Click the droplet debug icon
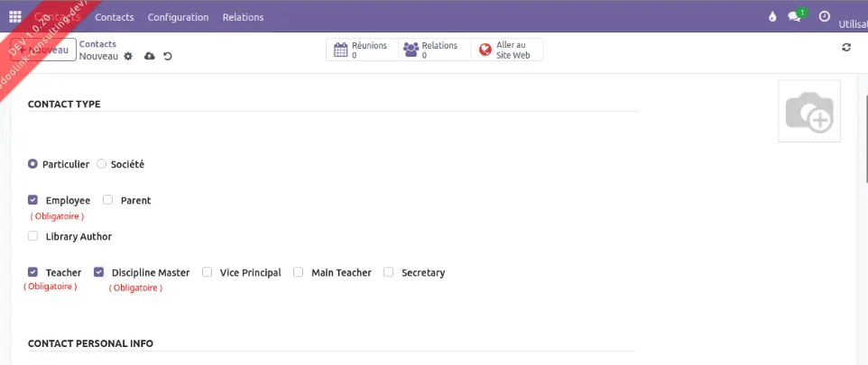Viewport: 868px width, 365px height. (771, 16)
